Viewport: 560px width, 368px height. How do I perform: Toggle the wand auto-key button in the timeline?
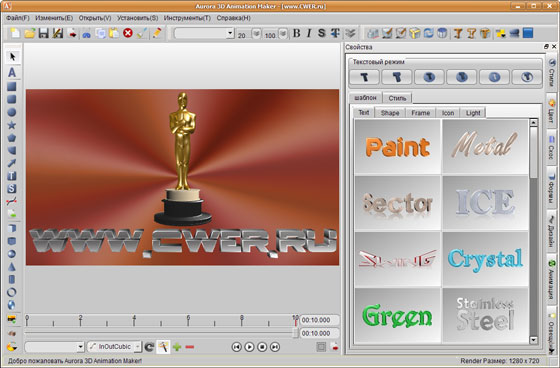[163, 347]
